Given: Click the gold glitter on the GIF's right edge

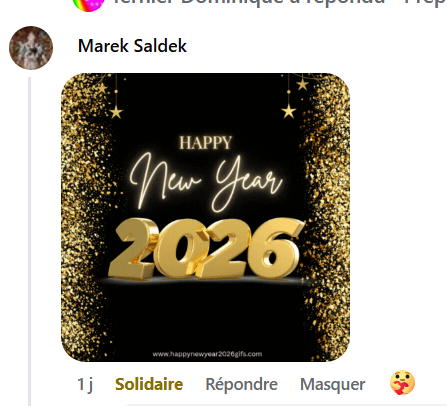Looking at the screenshot, I should 328,217.
